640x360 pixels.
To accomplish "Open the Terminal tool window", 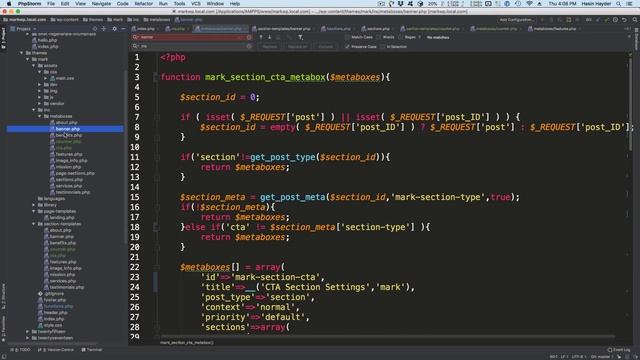I will (92, 350).
